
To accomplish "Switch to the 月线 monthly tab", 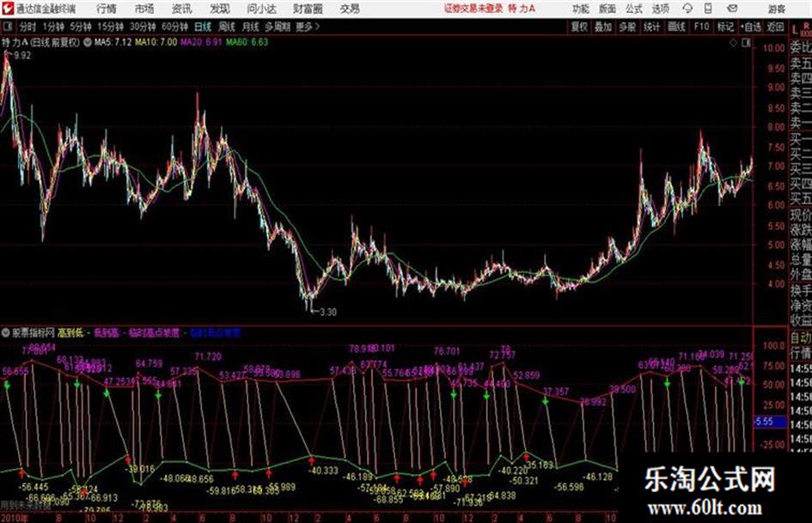I will pos(251,27).
